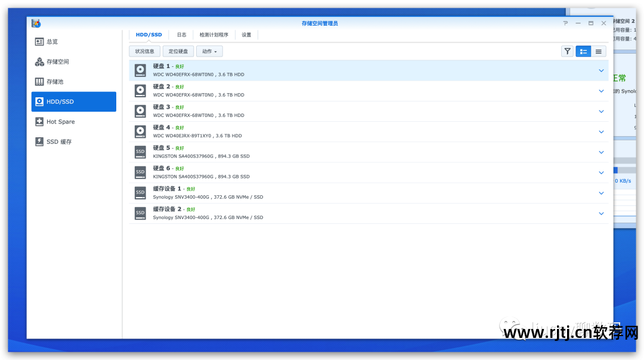Open the 动作 dropdown menu
Viewport: 644px width, 360px height.
pyautogui.click(x=209, y=51)
